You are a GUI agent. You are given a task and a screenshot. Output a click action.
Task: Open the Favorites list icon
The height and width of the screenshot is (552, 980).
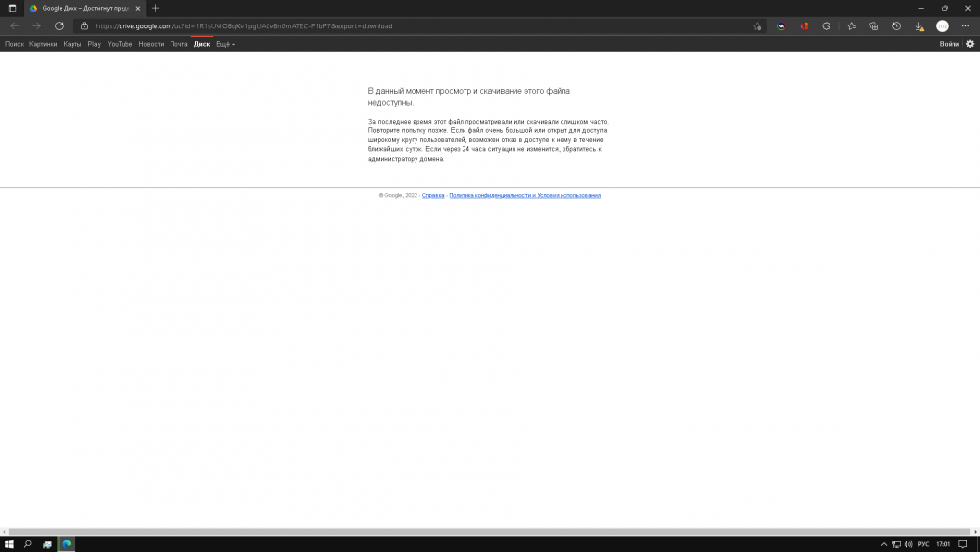click(852, 26)
